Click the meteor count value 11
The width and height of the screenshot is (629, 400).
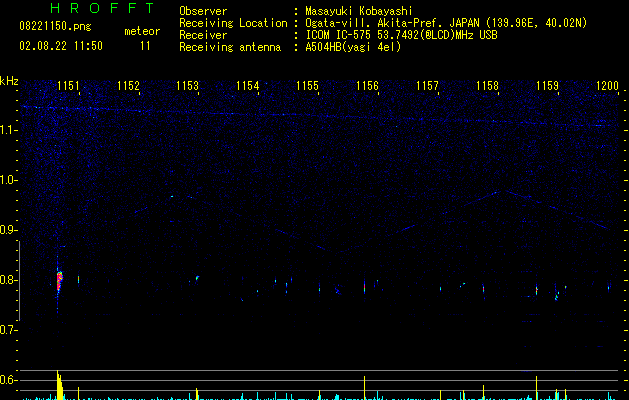[x=145, y=46]
